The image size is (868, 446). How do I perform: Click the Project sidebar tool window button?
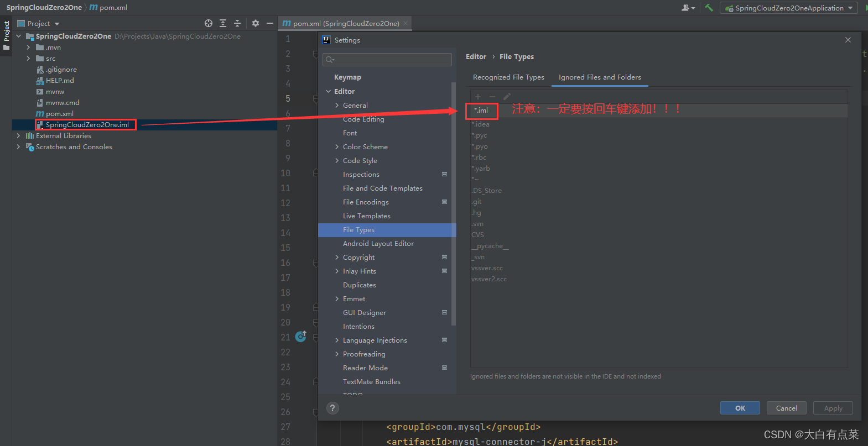coord(6,36)
